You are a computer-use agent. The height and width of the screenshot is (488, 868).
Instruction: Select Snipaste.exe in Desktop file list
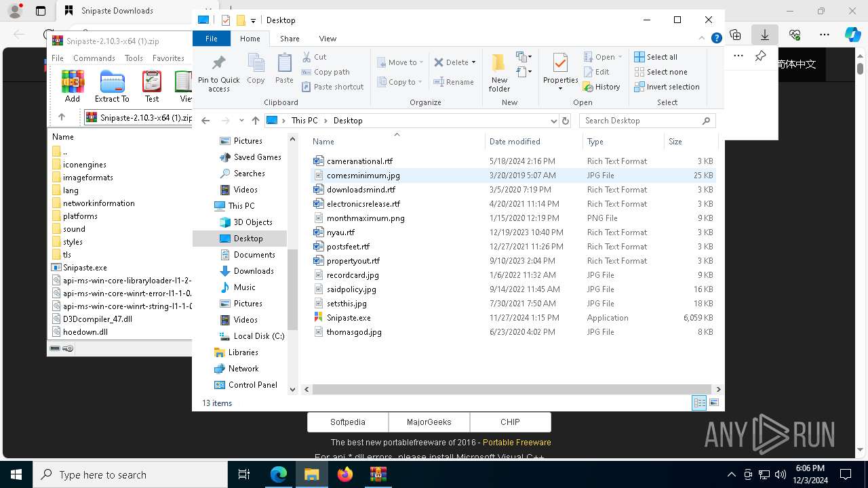[x=349, y=318]
